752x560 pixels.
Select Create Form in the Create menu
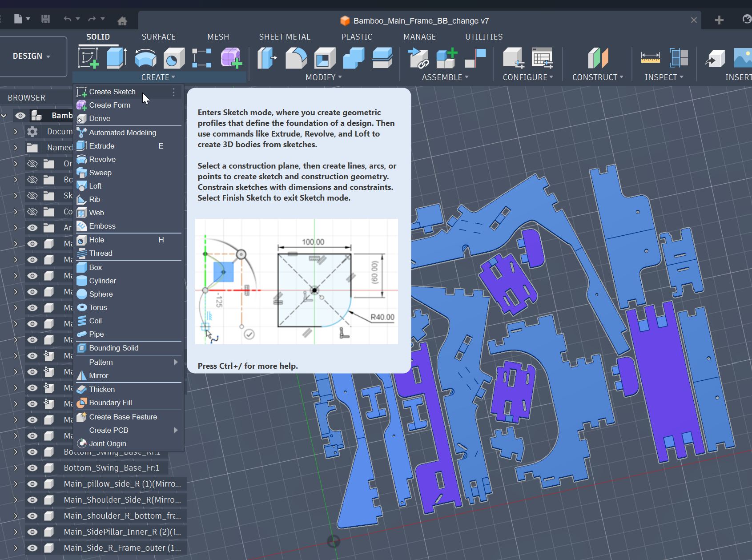pos(109,105)
